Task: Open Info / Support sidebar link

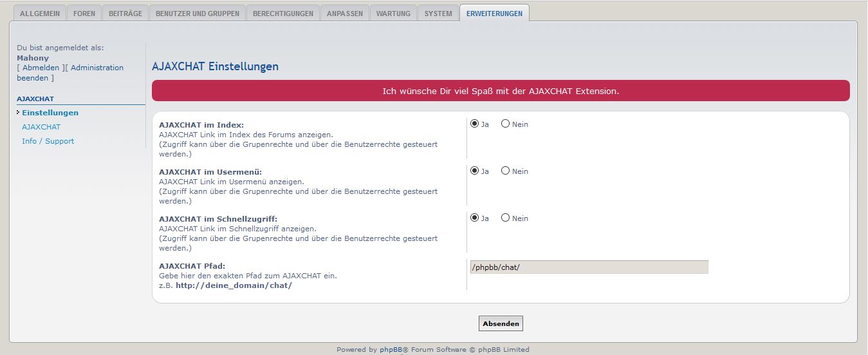Action: (x=48, y=141)
